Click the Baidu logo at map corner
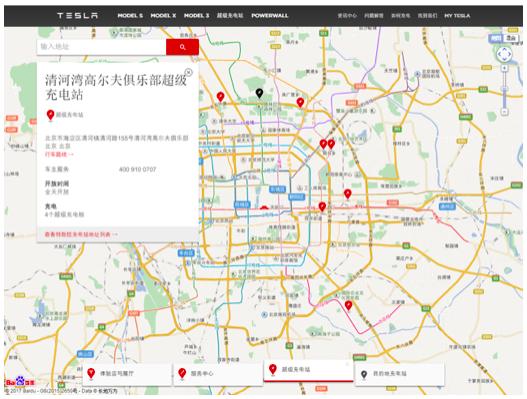 click(20, 382)
